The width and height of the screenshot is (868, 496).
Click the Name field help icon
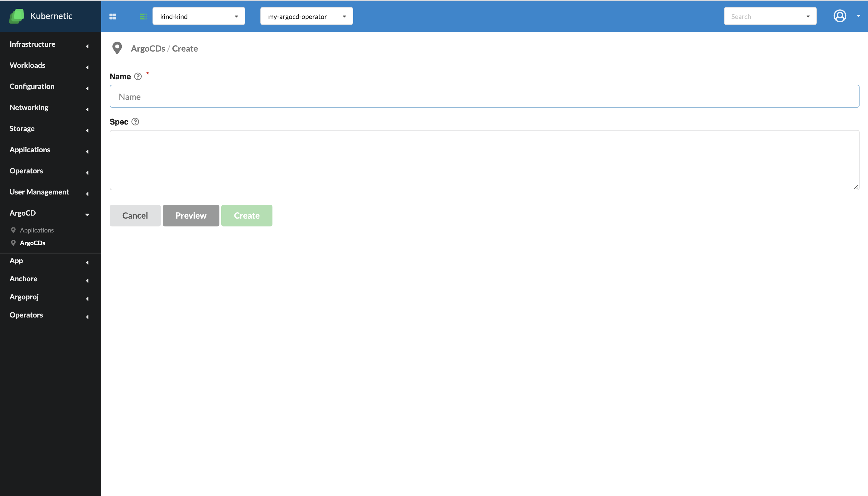137,77
